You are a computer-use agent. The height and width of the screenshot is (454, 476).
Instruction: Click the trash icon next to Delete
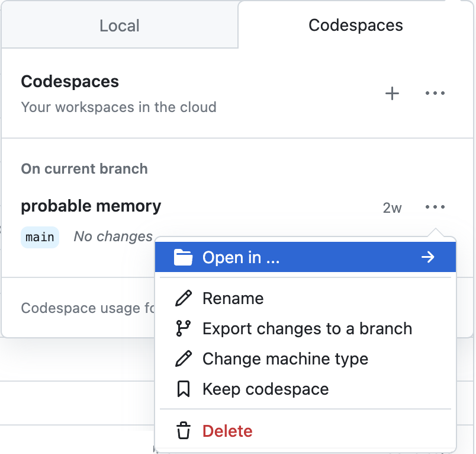(184, 431)
